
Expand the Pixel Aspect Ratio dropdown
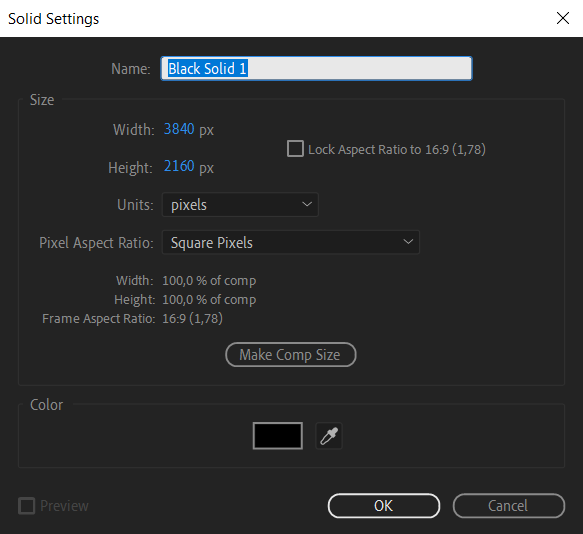(x=291, y=242)
